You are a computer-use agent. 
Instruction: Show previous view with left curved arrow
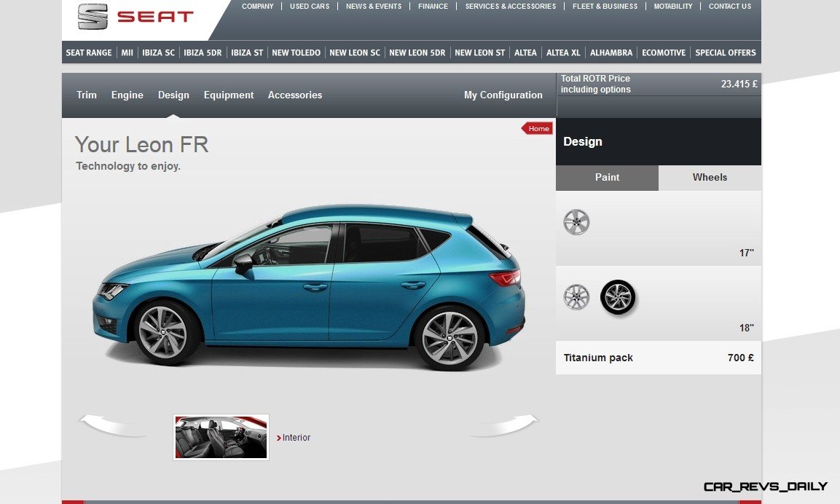pyautogui.click(x=113, y=425)
